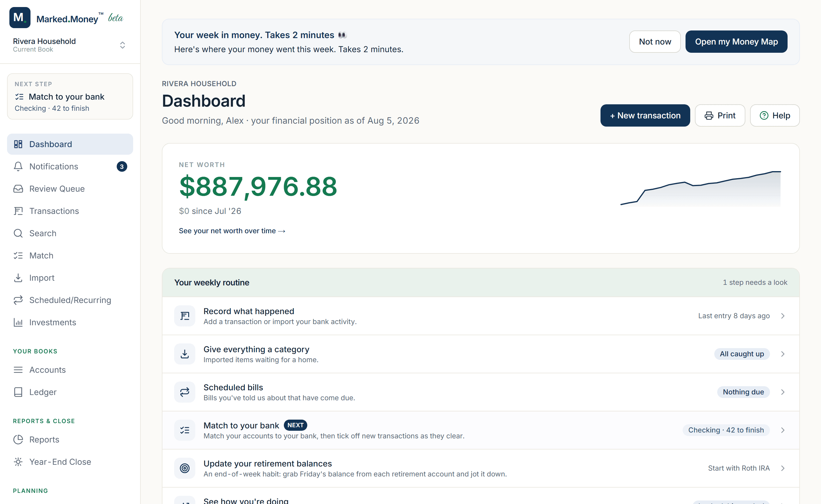Viewport: 821px width, 504px height.
Task: Click the Ledger book icon
Action: [x=18, y=392]
